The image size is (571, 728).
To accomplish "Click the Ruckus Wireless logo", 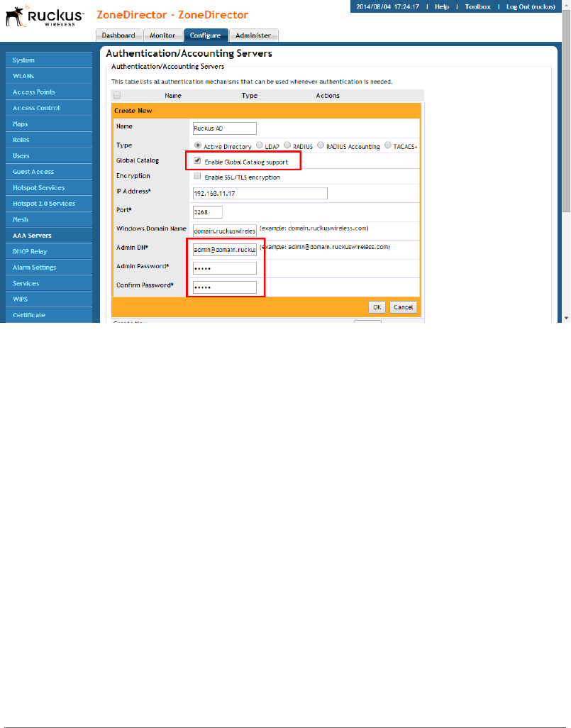I will pyautogui.click(x=45, y=16).
